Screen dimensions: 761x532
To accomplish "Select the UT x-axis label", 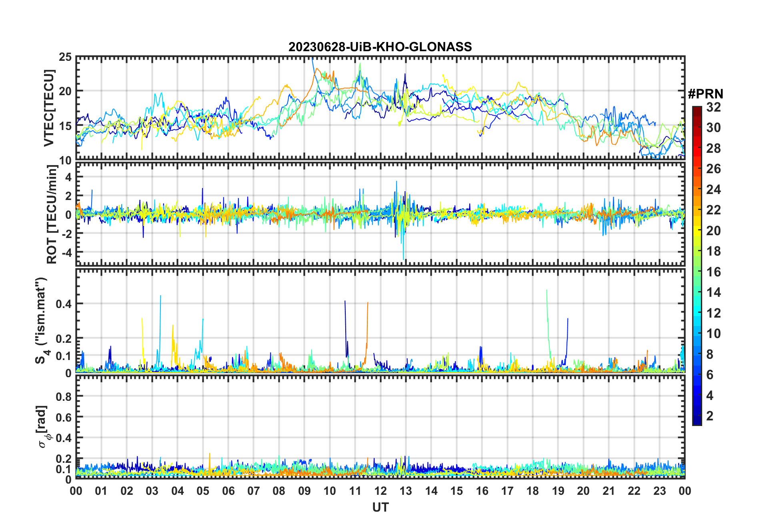I will click(x=380, y=508).
